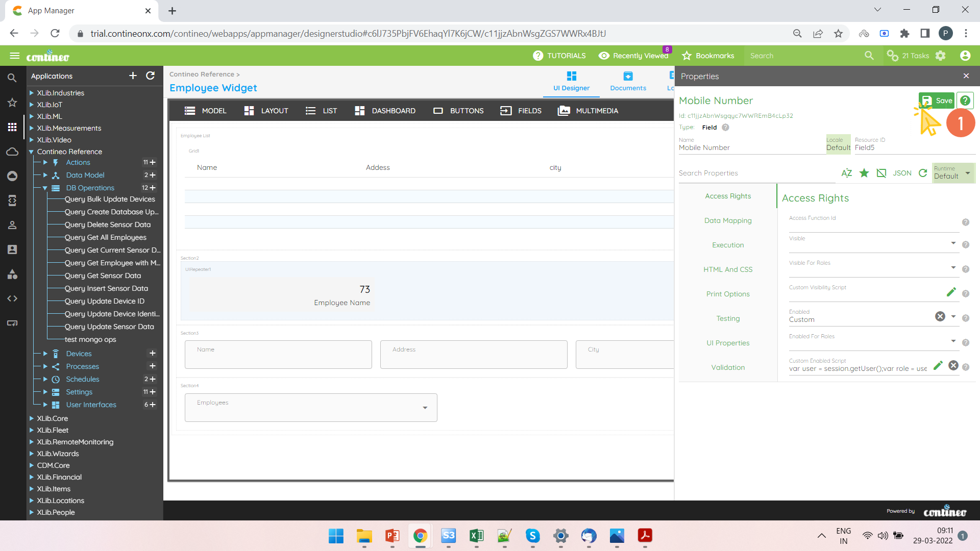Open the FIELDS toolbar menu
The width and height of the screenshot is (980, 551).
[521, 111]
